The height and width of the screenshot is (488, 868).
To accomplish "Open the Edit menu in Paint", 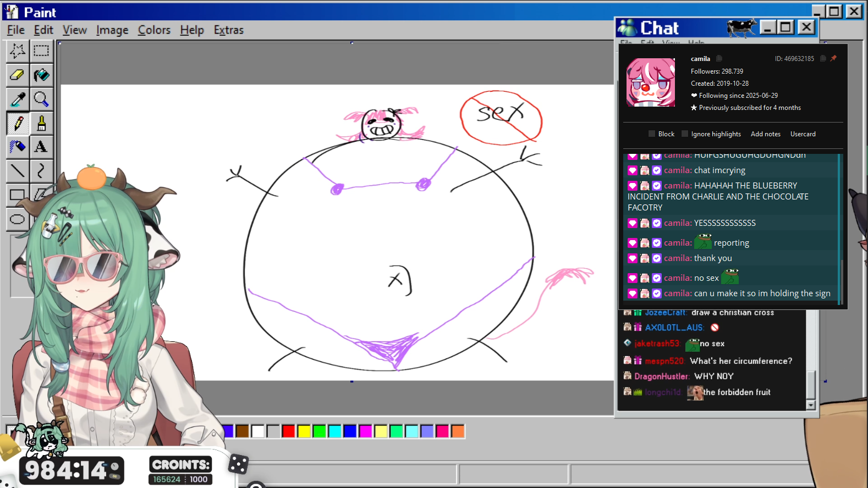I will 43,30.
